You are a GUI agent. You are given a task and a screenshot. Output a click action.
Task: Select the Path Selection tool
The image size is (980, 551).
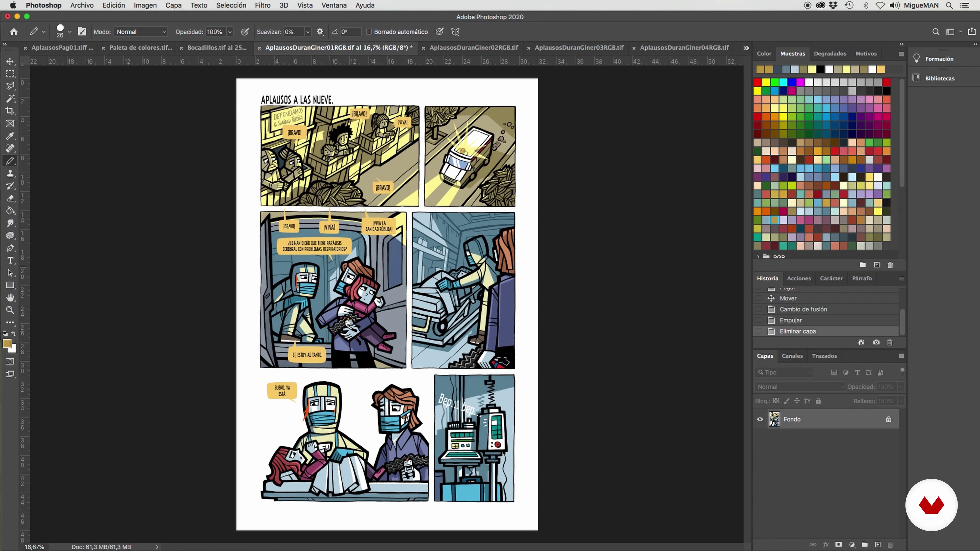10,273
